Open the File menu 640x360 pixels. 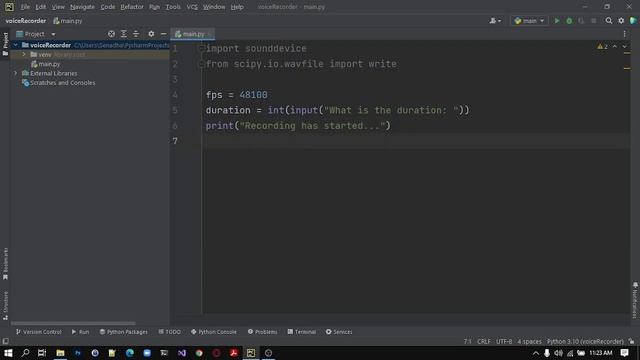click(25, 7)
